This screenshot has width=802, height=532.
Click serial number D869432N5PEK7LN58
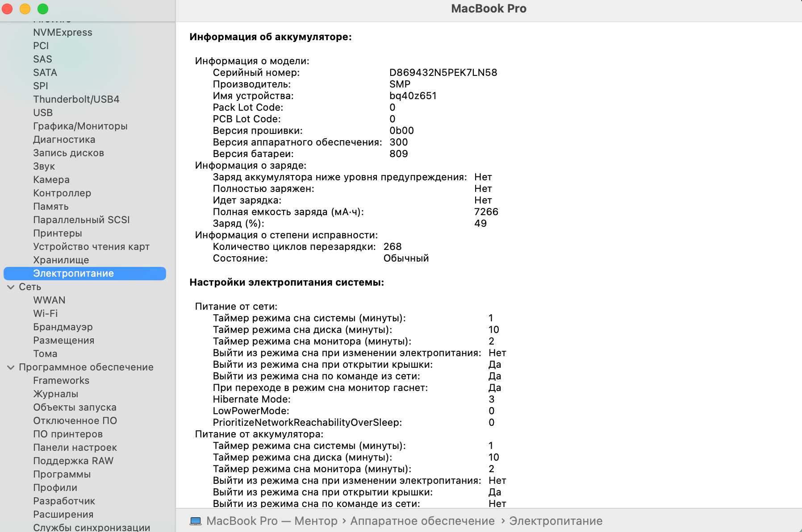coord(443,73)
